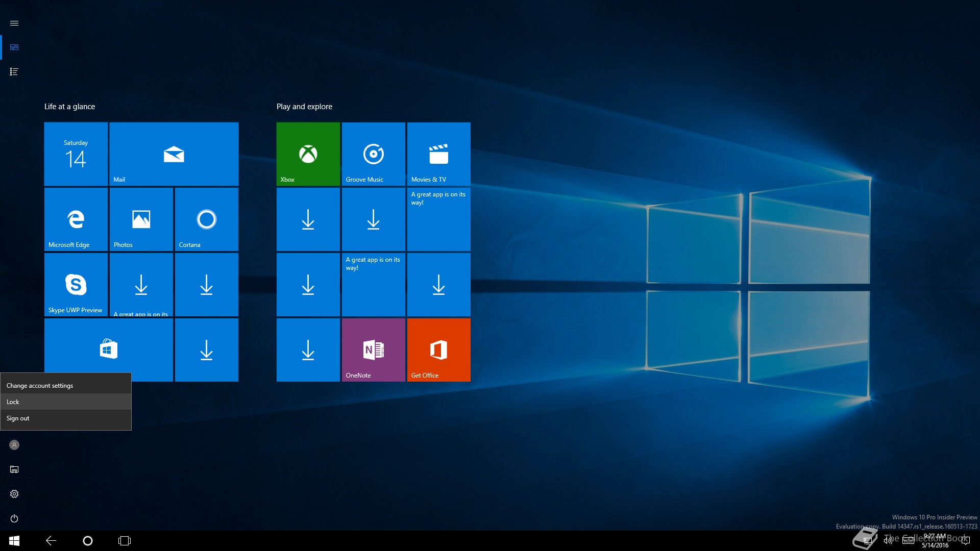Click the user account avatar icon

(14, 445)
